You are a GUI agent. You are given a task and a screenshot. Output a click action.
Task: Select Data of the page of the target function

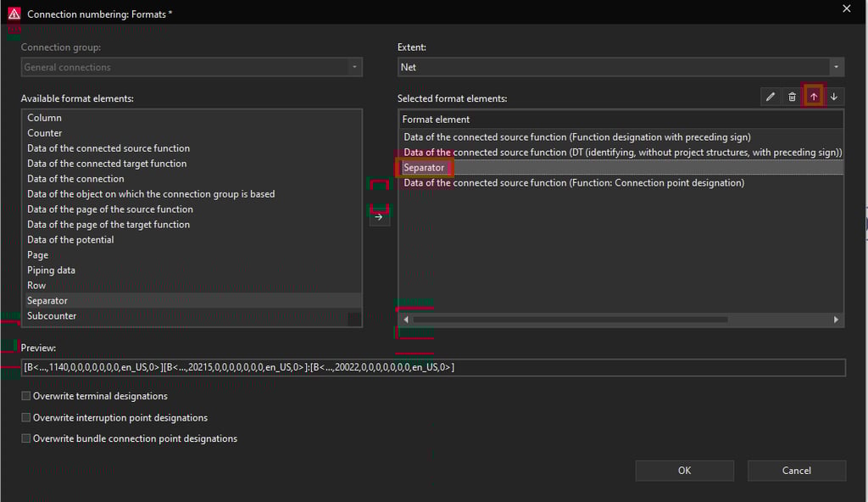point(192,225)
